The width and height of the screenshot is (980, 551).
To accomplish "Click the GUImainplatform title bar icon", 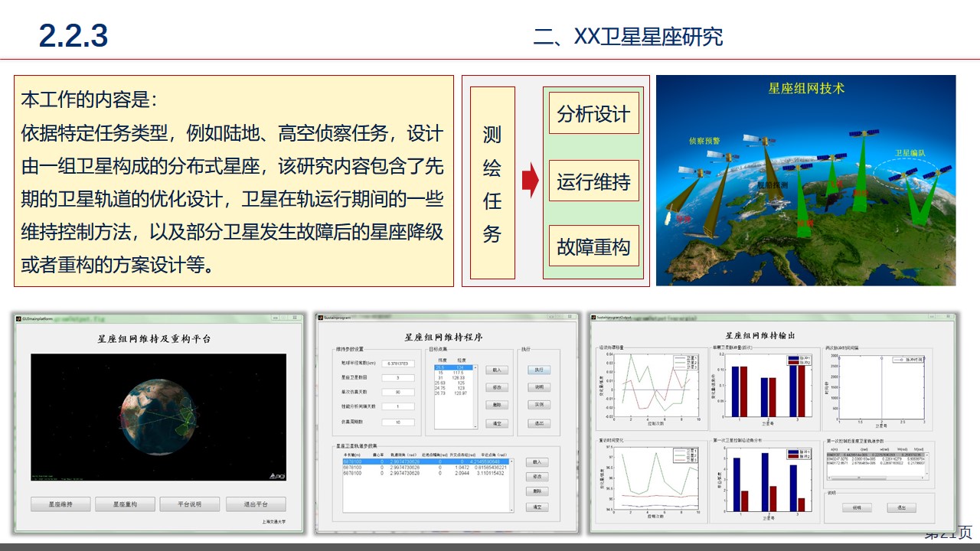I will (x=17, y=318).
